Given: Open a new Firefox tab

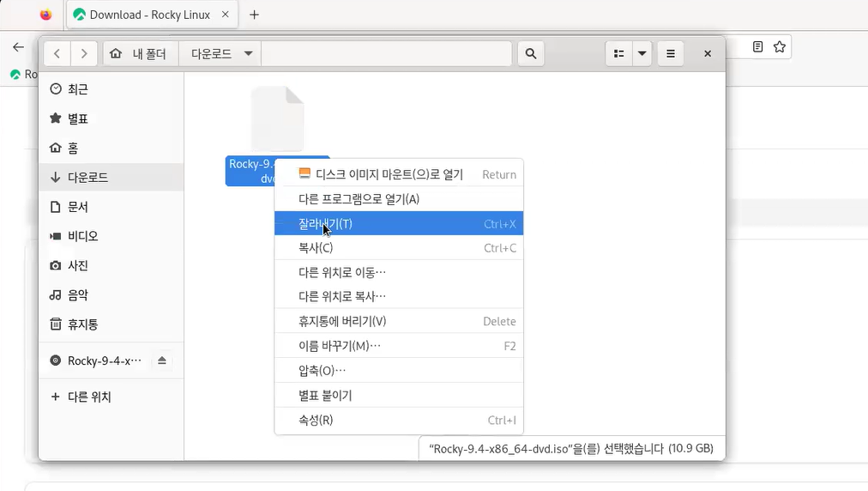Looking at the screenshot, I should pyautogui.click(x=254, y=15).
